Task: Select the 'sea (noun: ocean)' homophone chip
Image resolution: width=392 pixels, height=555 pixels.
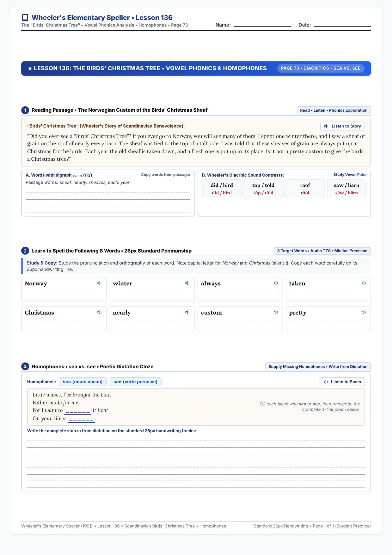Action: coord(83,382)
